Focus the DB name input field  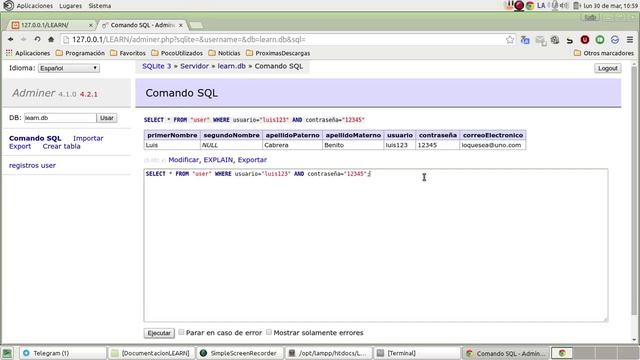[x=60, y=118]
